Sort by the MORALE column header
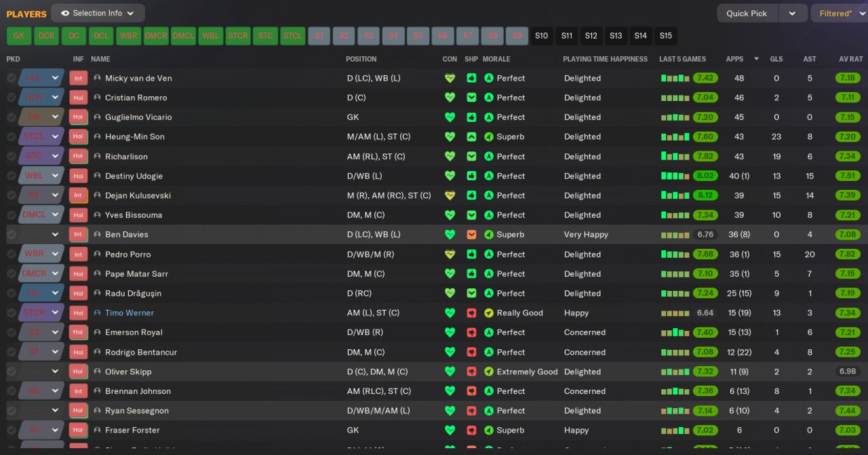Screen dimensions: 868x455 click(496, 59)
